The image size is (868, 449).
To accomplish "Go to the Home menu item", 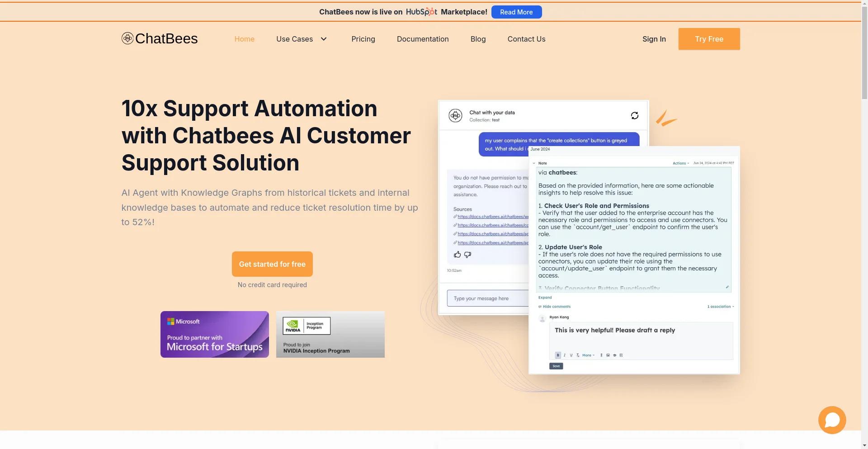I will click(244, 39).
